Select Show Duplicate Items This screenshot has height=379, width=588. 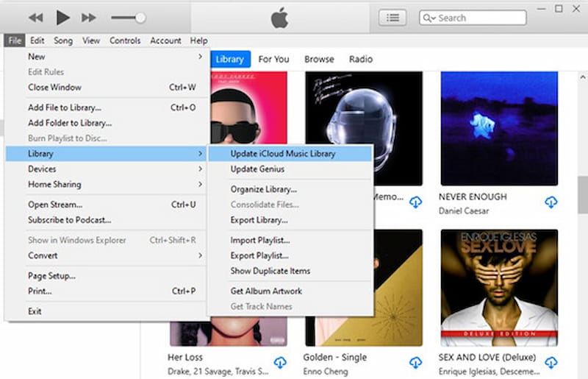(290, 271)
